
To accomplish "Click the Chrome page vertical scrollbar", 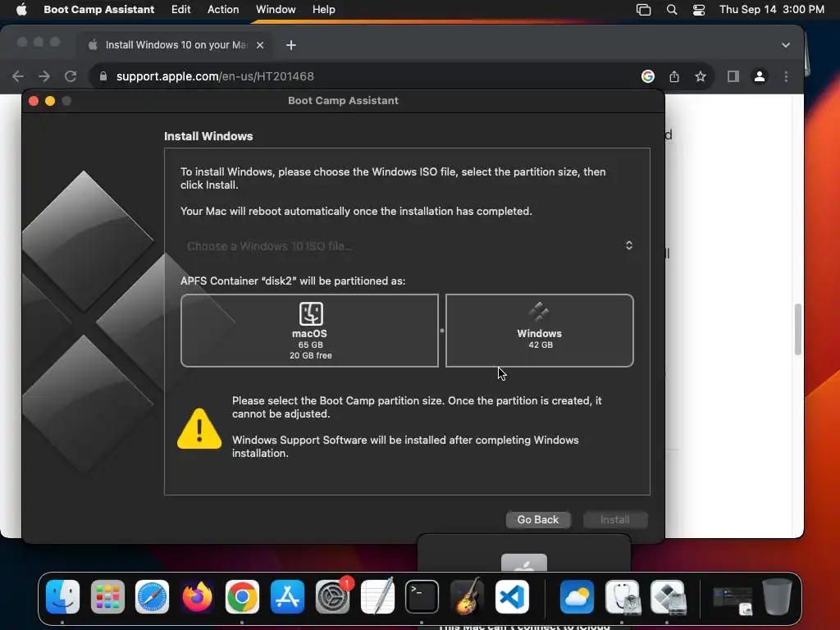I will 797,329.
